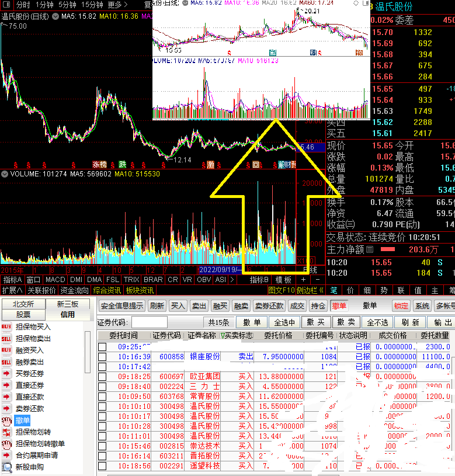Click the minus zoom-out chart button
Viewport: 455px width, 476px height.
point(318,280)
